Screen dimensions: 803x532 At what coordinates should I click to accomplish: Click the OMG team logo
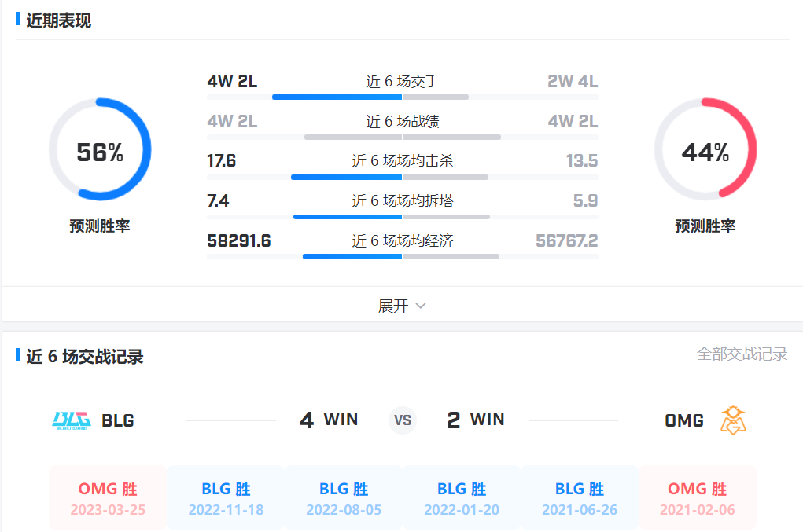click(x=733, y=420)
